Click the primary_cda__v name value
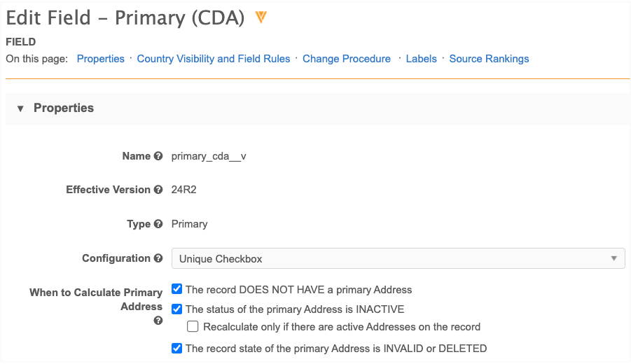The image size is (631, 364). coord(209,156)
